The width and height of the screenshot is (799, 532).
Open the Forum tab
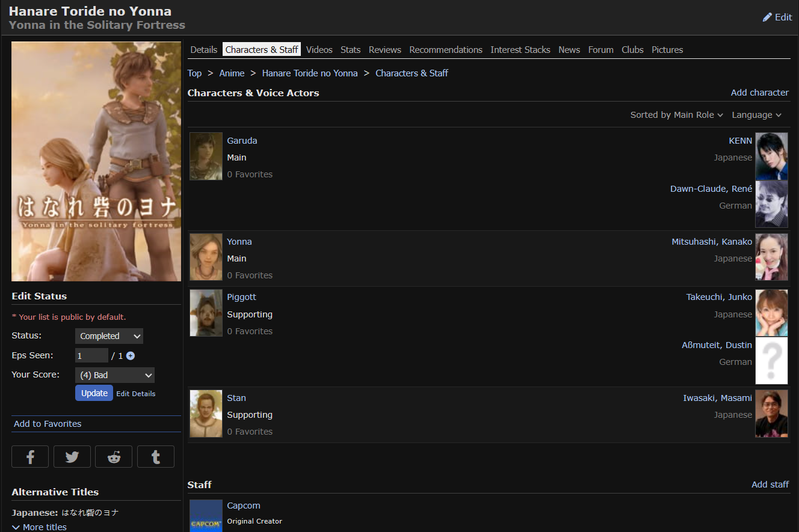point(601,50)
